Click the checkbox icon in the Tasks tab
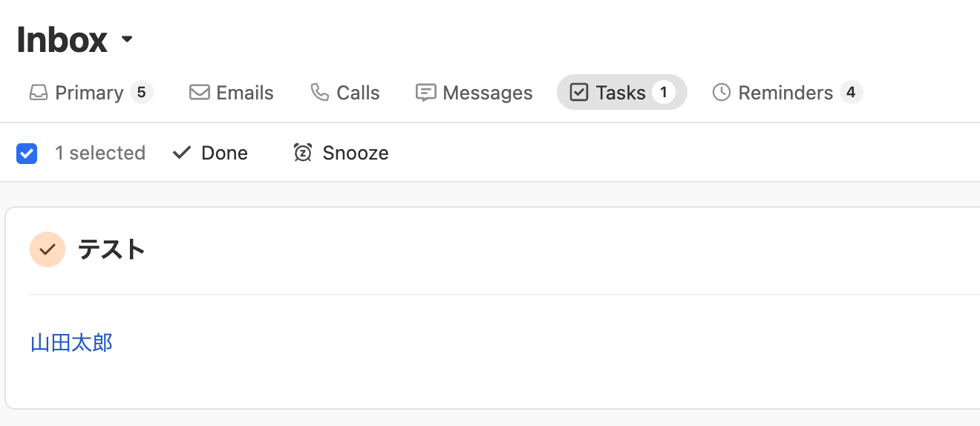Screen dimensions: 980x426 click(578, 93)
